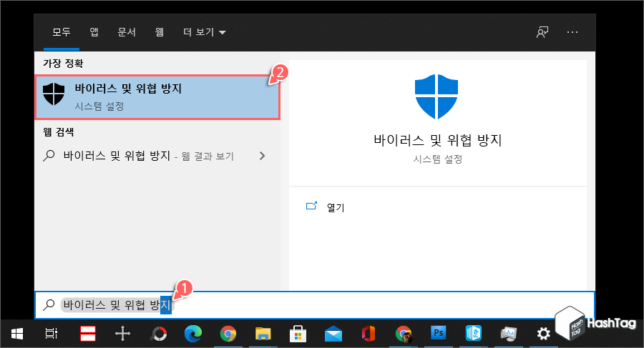Click the black shield icon in best match
The height and width of the screenshot is (348, 644).
[x=54, y=94]
